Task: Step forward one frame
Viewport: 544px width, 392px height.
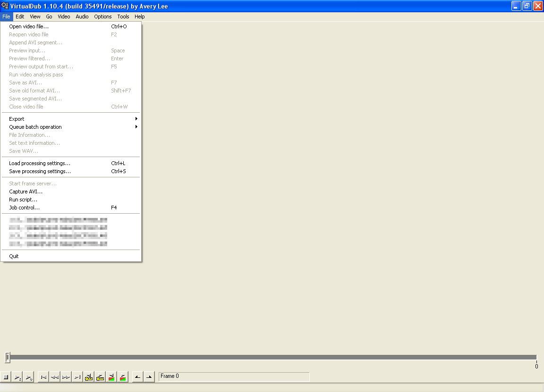Action: (66, 376)
